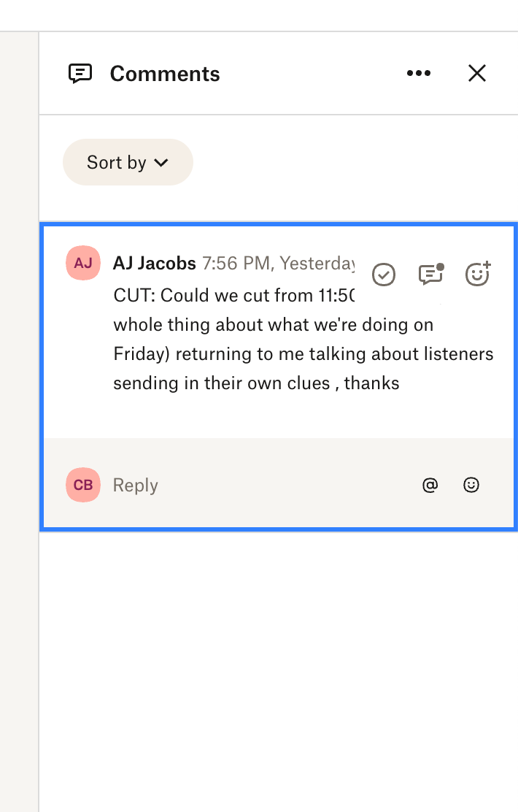Add an emoji reaction to AJ's comment

coord(478,275)
